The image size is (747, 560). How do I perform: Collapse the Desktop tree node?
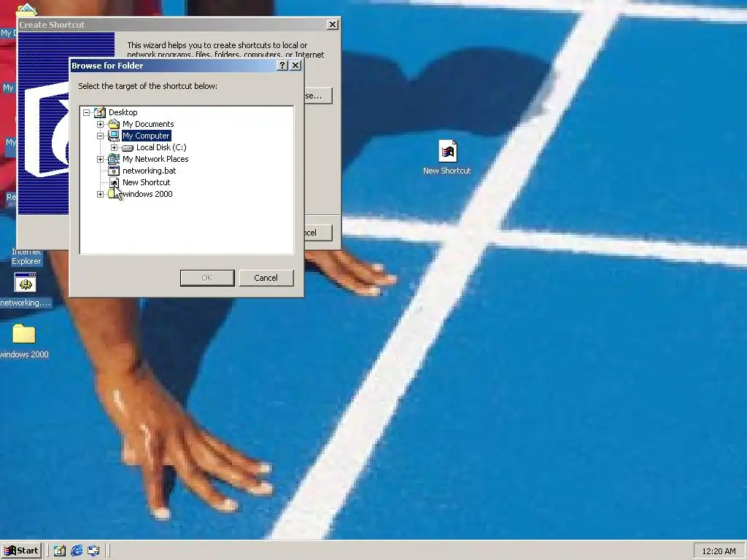pyautogui.click(x=86, y=112)
